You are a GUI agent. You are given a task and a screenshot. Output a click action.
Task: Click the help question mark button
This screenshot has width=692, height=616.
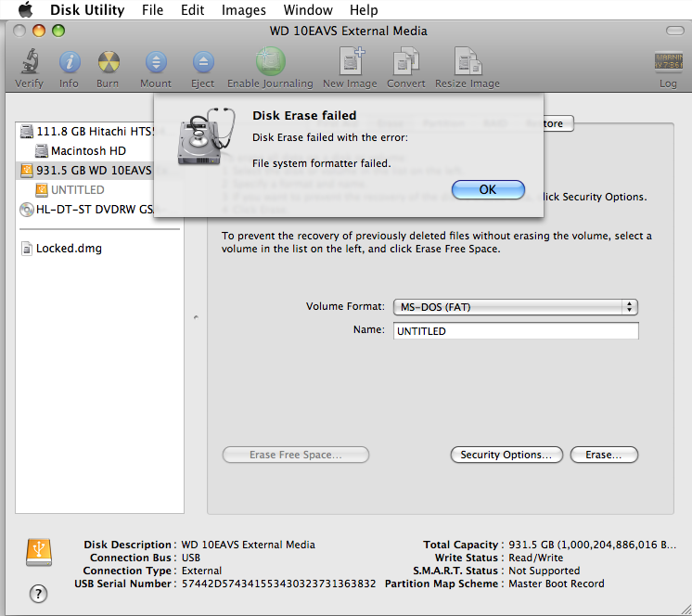[x=38, y=594]
